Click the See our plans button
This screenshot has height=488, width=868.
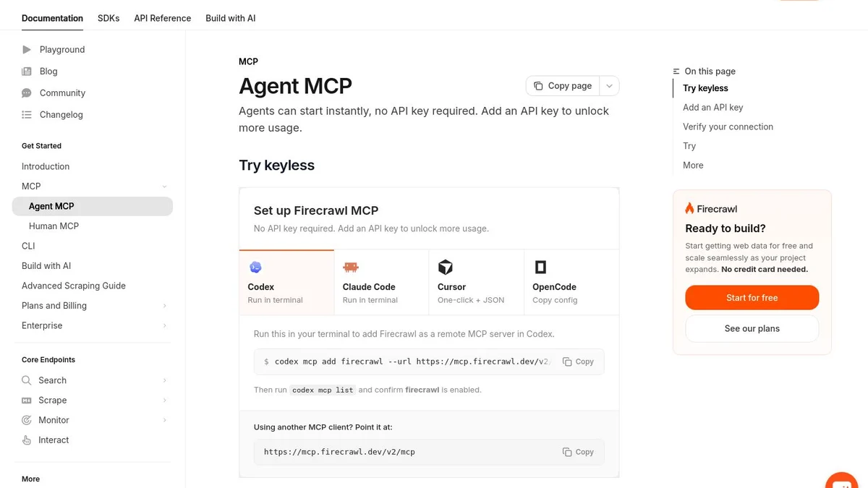pos(752,328)
